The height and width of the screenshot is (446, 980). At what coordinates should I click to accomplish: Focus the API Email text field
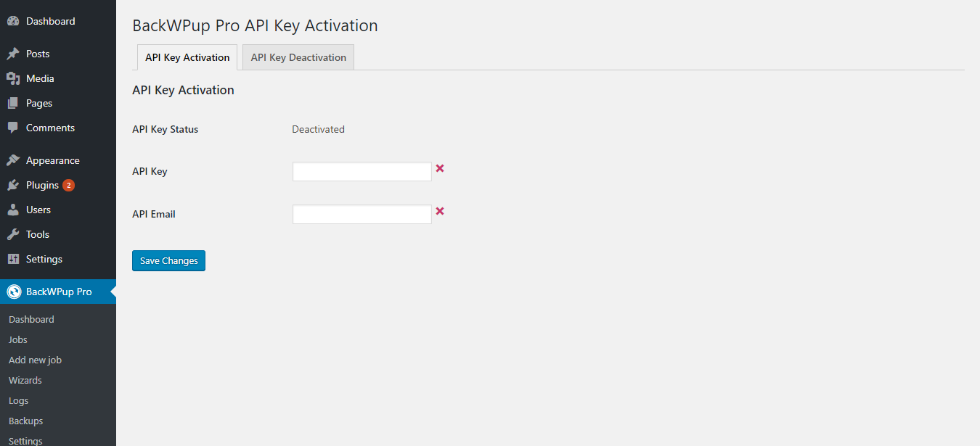[362, 215]
